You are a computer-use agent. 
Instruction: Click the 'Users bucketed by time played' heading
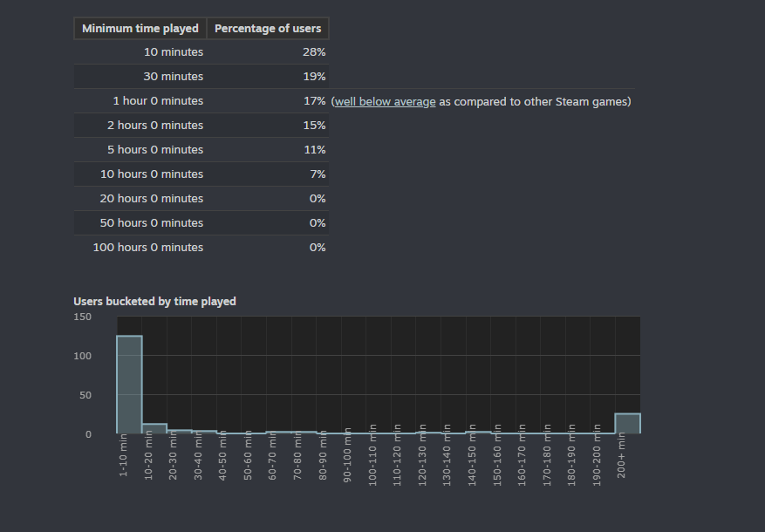(154, 302)
